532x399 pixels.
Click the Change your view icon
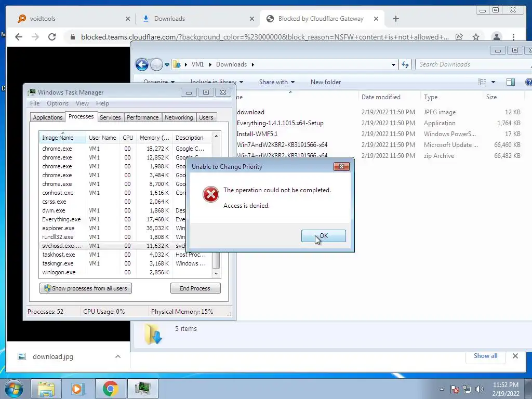pos(482,82)
